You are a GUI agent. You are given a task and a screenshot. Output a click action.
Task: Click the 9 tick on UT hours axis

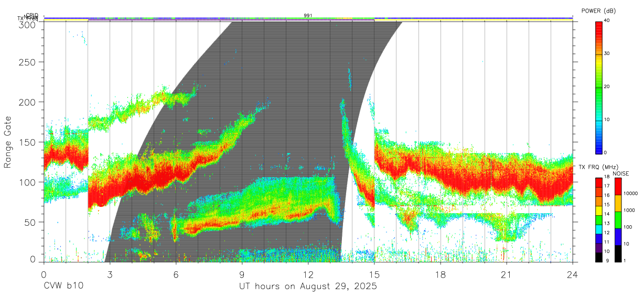[x=242, y=274]
